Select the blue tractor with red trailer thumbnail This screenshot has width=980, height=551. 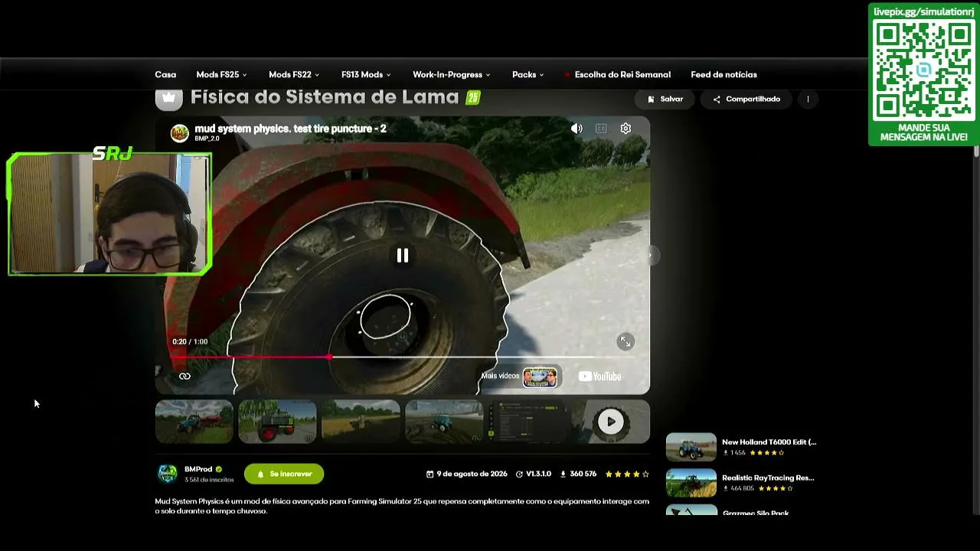click(x=194, y=422)
